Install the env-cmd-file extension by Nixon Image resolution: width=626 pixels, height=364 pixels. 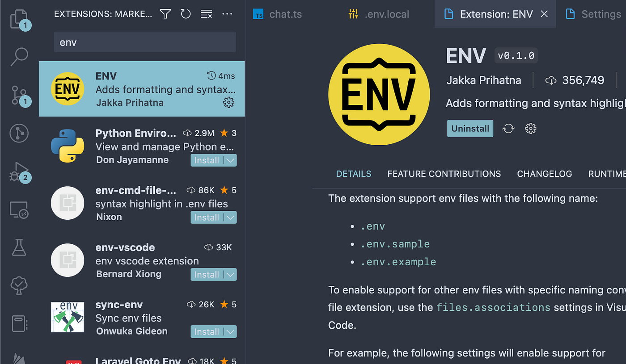click(x=207, y=218)
